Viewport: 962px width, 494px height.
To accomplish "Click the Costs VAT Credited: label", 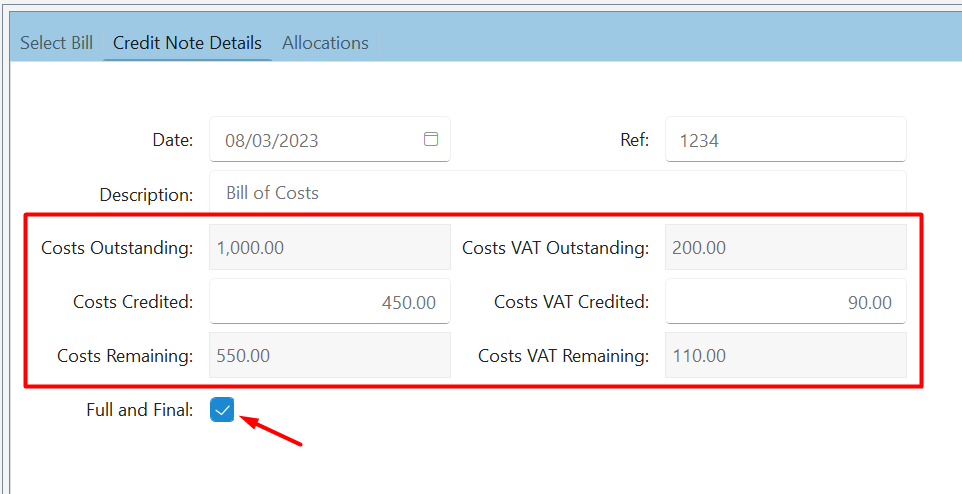I will pos(572,302).
